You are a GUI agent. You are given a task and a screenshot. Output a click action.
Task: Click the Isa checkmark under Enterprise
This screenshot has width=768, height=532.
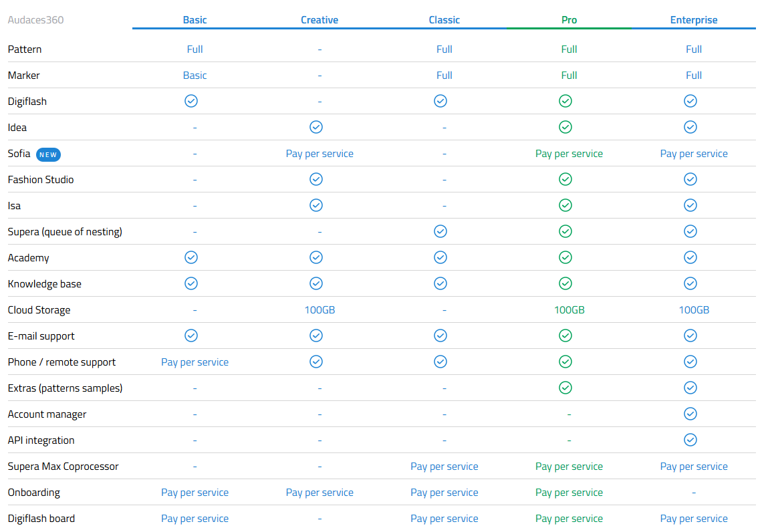[x=690, y=205]
